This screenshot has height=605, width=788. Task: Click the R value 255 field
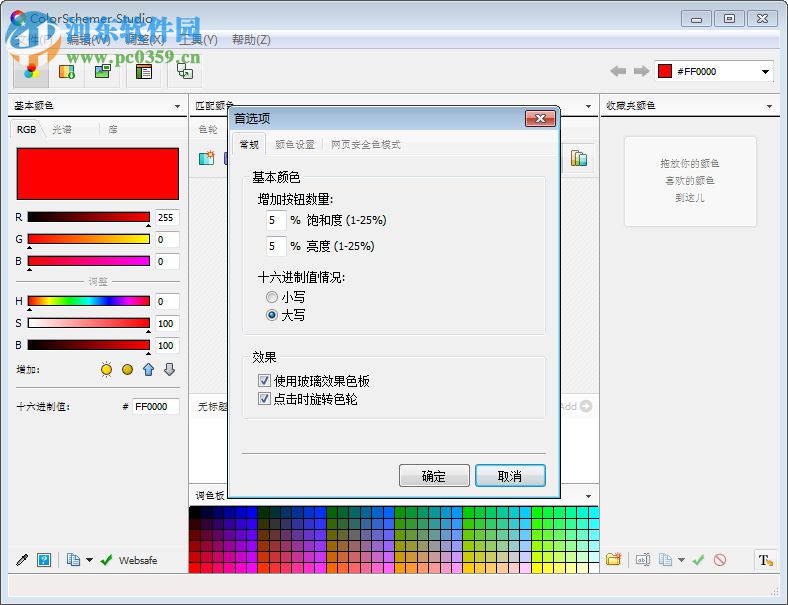[167, 217]
